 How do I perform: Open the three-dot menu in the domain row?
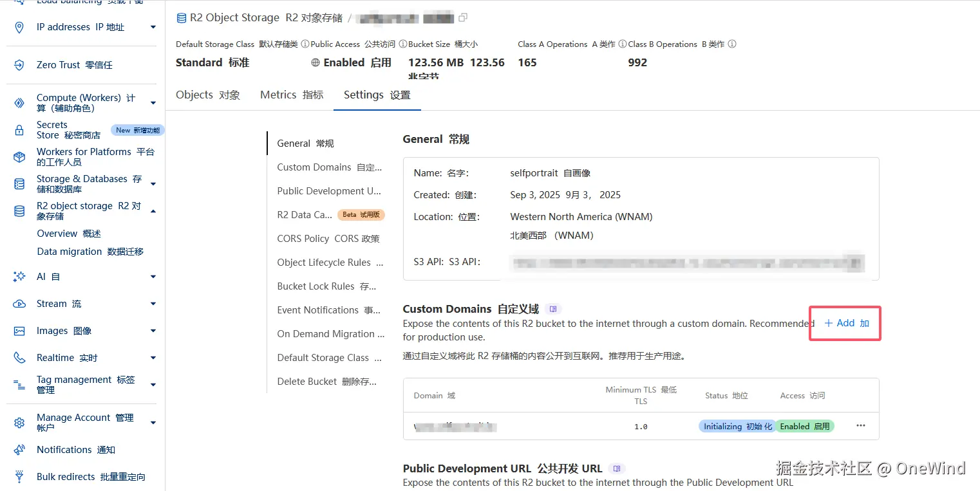861,426
